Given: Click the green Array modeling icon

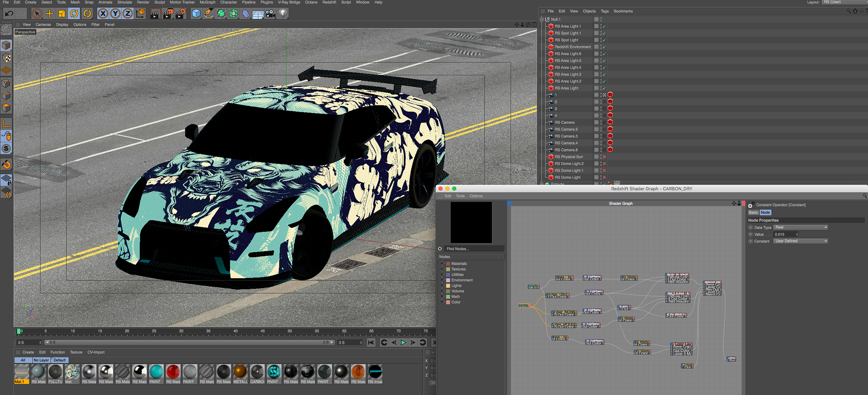Looking at the screenshot, I should [x=233, y=14].
